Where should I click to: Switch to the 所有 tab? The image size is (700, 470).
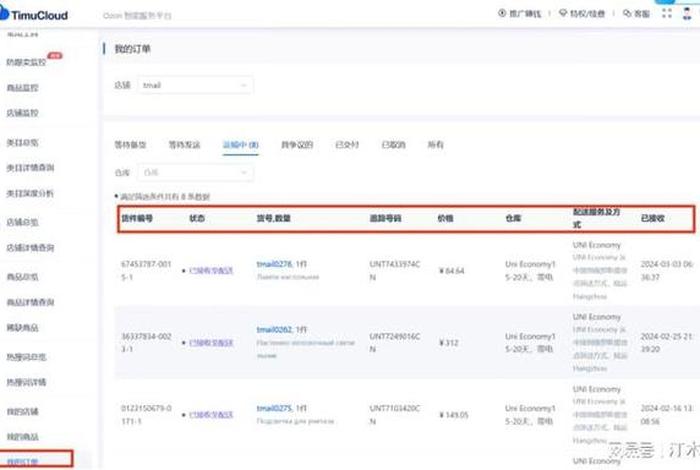click(x=435, y=145)
